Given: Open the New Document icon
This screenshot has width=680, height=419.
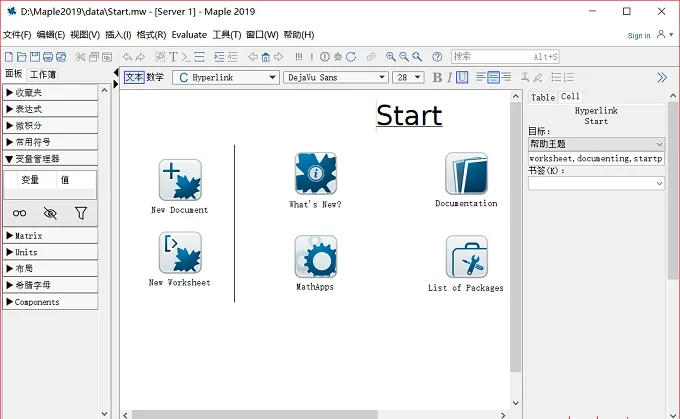Looking at the screenshot, I should tap(180, 180).
